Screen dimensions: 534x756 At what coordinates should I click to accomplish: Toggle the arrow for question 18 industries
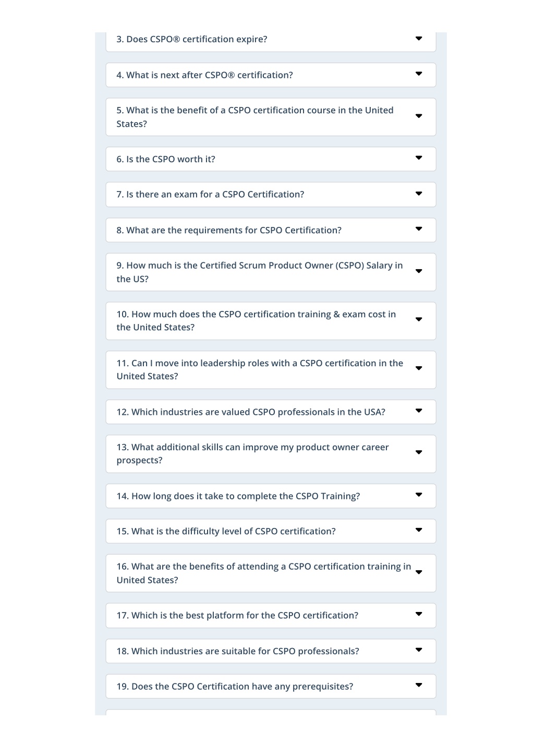pyautogui.click(x=419, y=650)
